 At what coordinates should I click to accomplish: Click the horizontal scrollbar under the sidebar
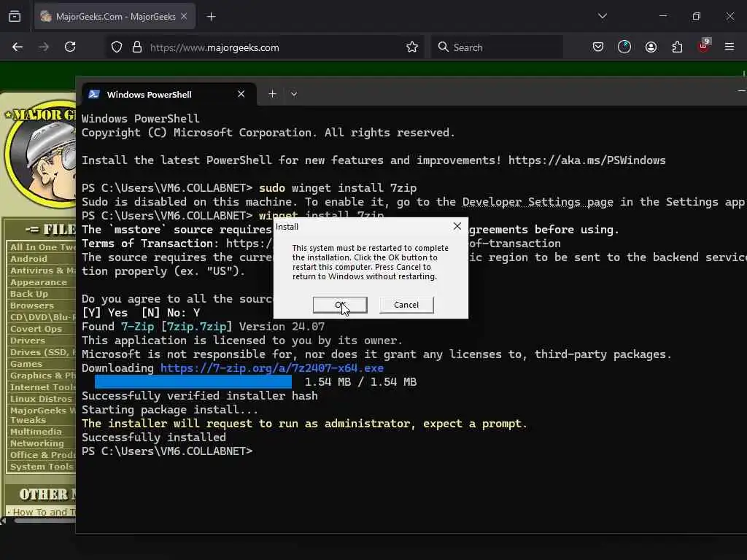44,521
